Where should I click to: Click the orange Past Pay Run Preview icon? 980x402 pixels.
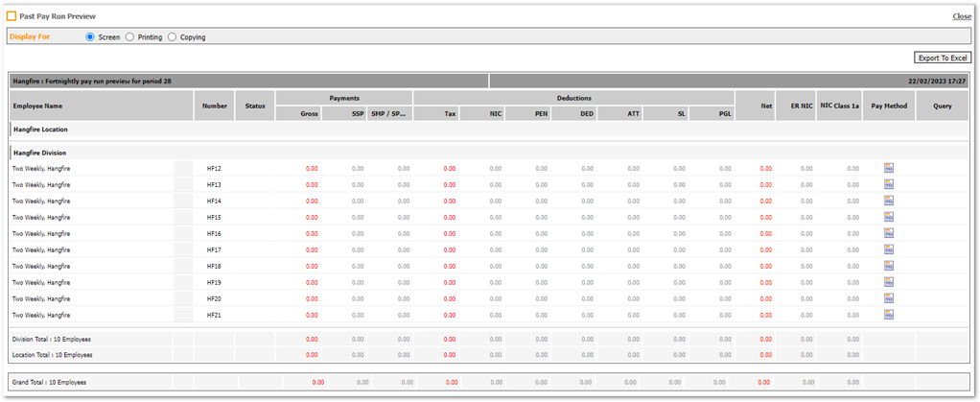[12, 16]
